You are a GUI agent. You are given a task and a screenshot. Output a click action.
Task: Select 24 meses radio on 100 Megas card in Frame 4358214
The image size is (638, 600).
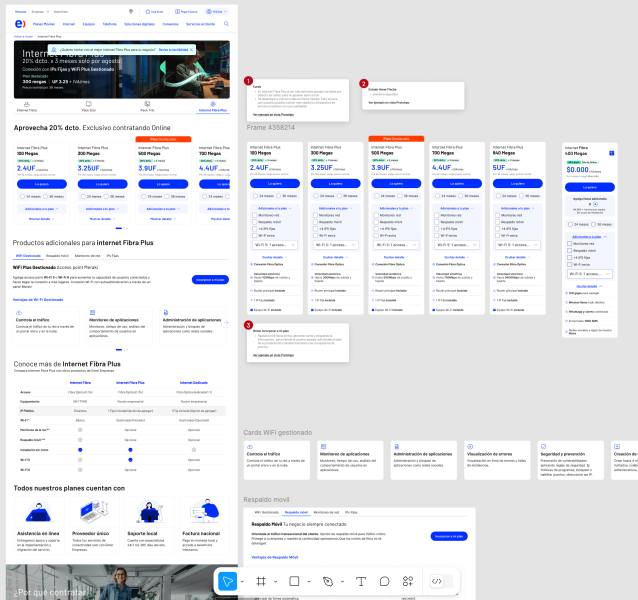(x=256, y=196)
